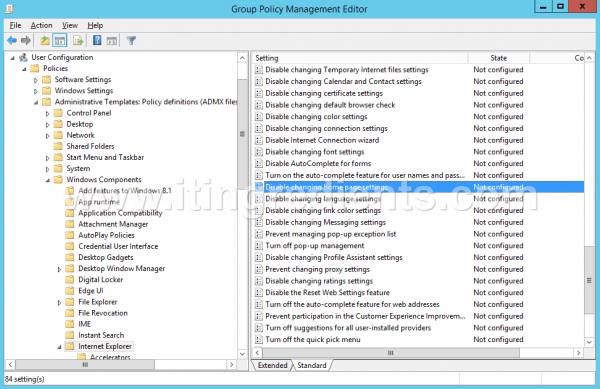Collapse the Administrative Templates node
The width and height of the screenshot is (600, 389).
[36, 102]
